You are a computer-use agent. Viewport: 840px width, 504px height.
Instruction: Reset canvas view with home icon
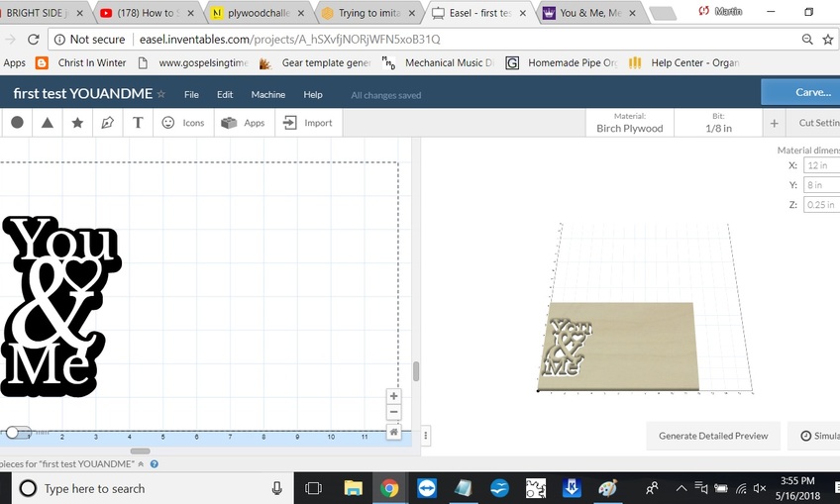[394, 432]
